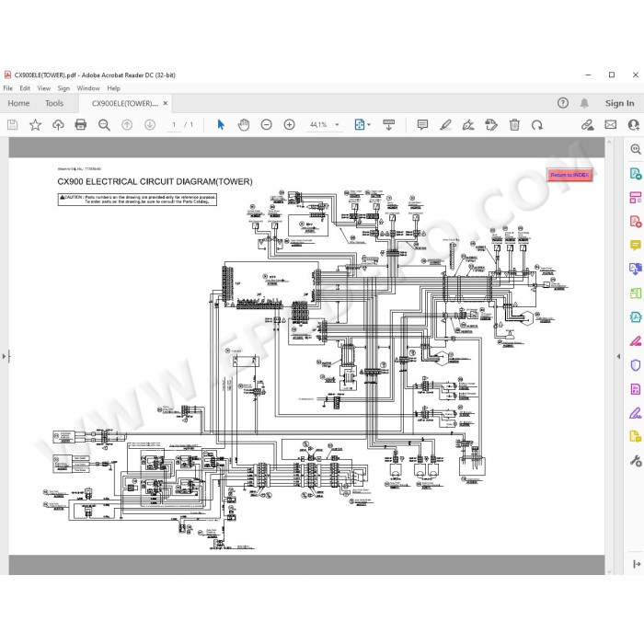Switch to the Home tab
The image size is (644, 644).
(18, 103)
